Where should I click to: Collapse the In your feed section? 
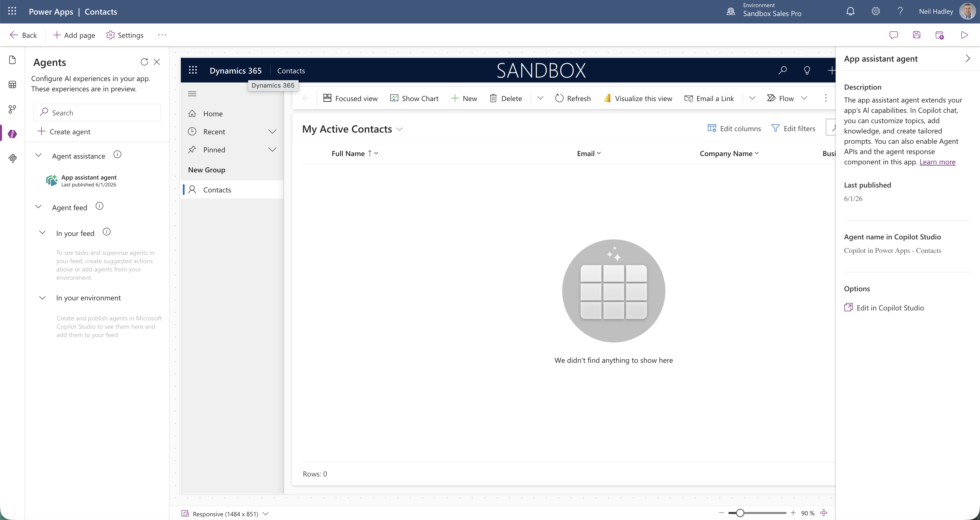[x=43, y=233]
